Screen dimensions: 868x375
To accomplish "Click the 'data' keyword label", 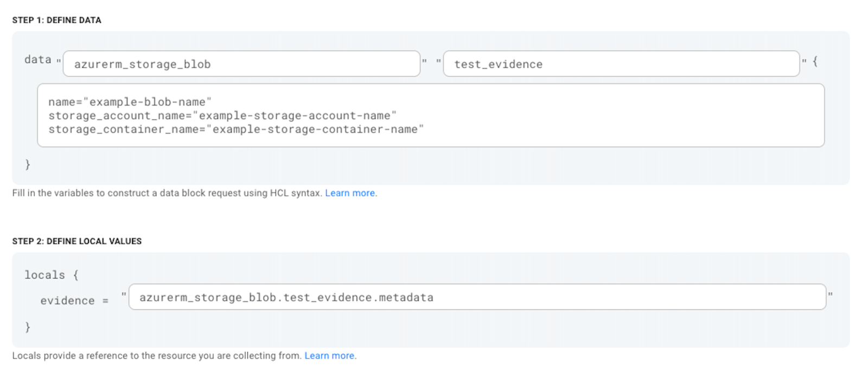I will [x=38, y=60].
